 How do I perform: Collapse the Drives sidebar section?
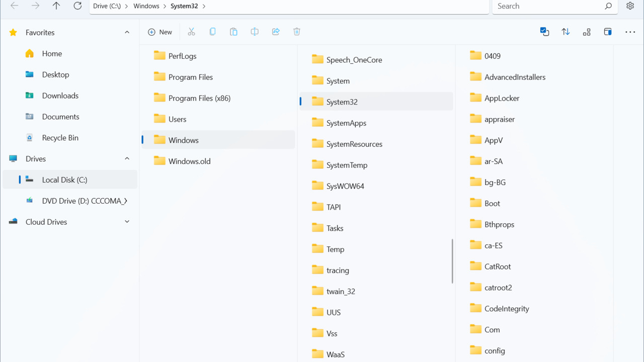click(127, 159)
